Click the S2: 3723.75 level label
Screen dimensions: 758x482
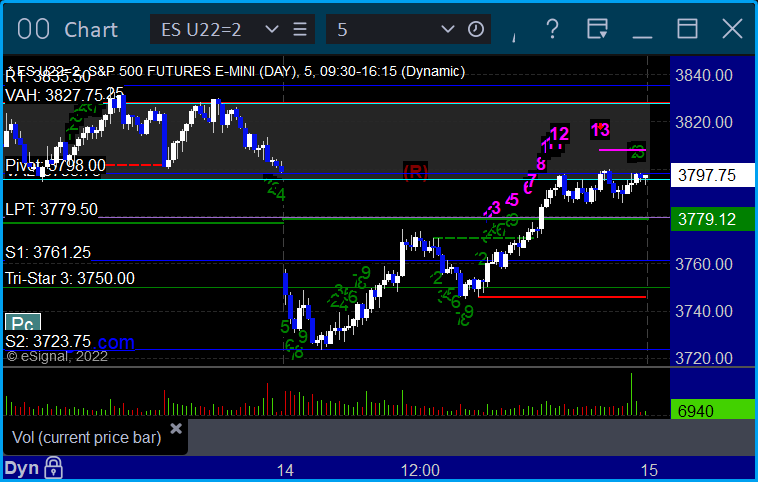tap(48, 341)
